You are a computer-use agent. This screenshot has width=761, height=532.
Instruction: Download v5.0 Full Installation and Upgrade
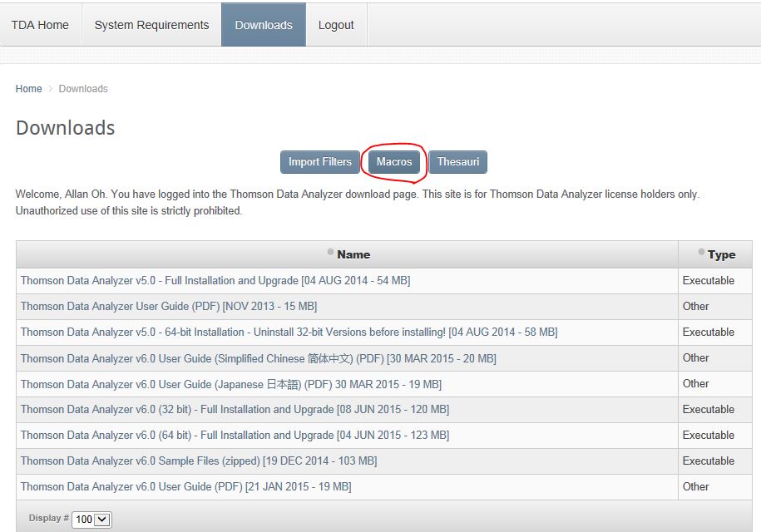pyautogui.click(x=215, y=281)
